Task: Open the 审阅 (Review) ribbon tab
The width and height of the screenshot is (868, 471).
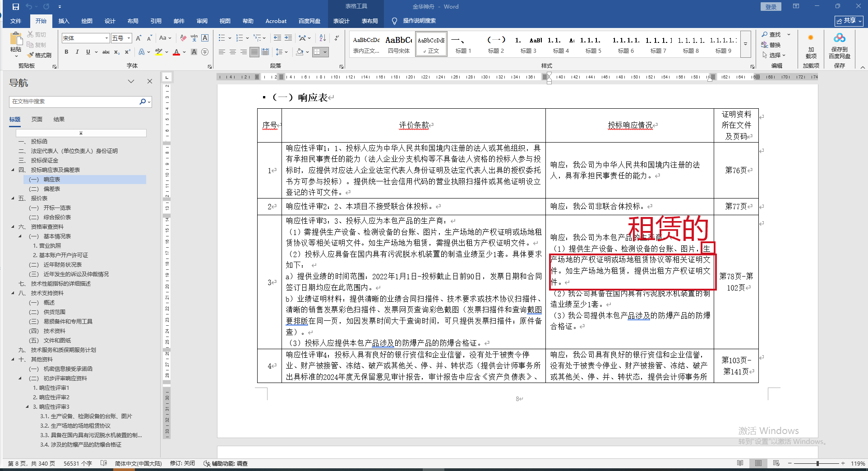Action: click(x=202, y=21)
